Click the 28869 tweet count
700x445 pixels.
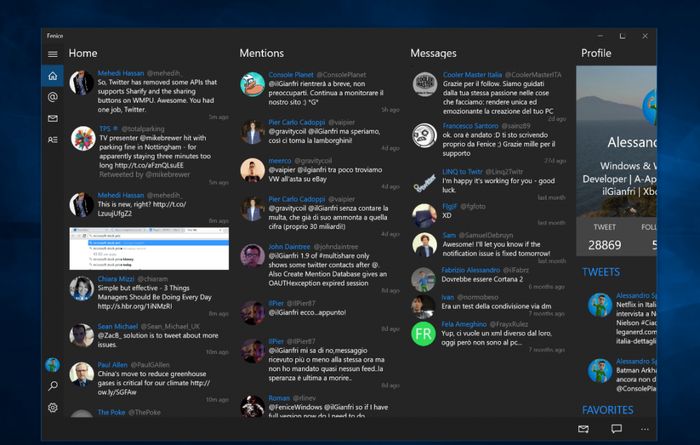(x=605, y=245)
